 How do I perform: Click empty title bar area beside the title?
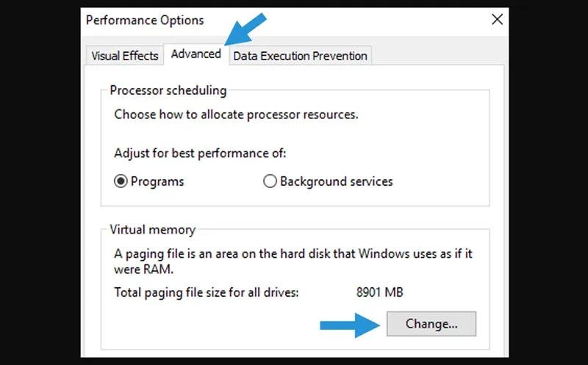(345, 21)
